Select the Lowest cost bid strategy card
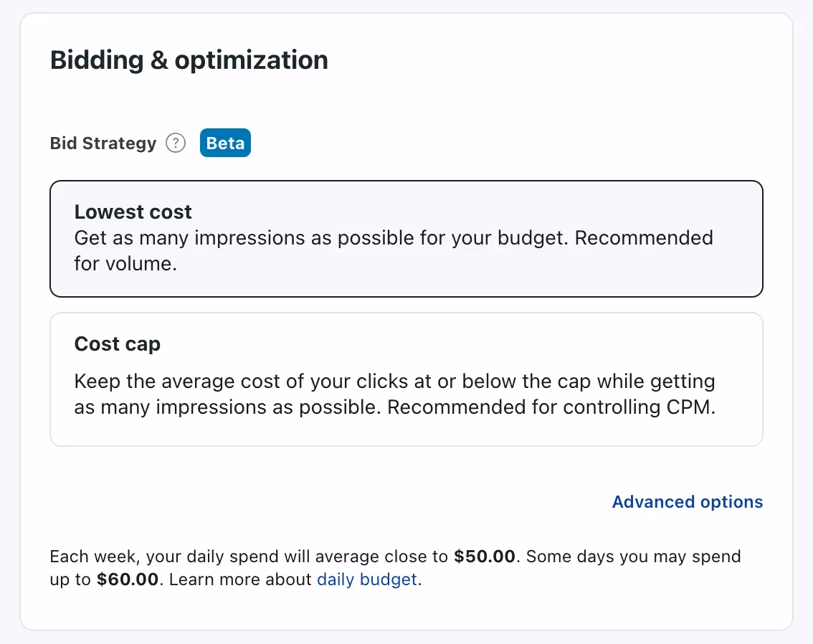The width and height of the screenshot is (813, 644). pyautogui.click(x=406, y=239)
